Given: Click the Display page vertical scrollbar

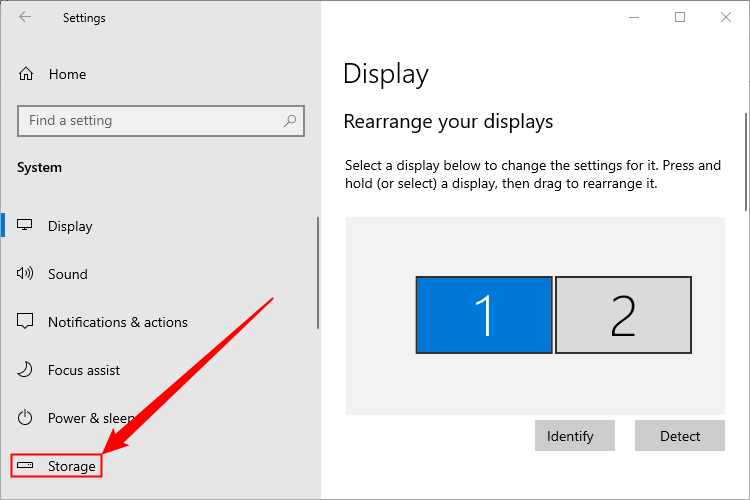Looking at the screenshot, I should [746, 160].
